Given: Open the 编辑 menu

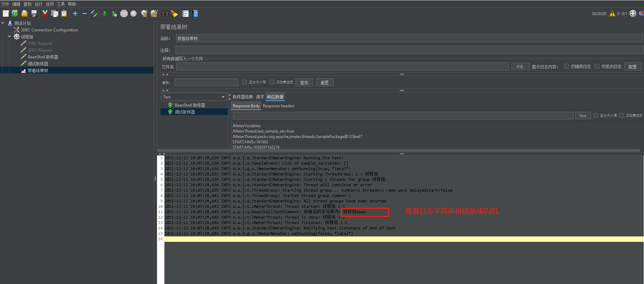Looking at the screenshot, I should coord(16,4).
